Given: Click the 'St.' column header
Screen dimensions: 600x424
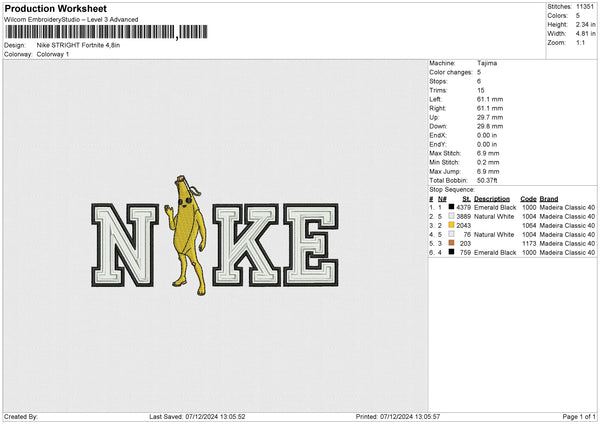Looking at the screenshot, I should coord(466,199).
